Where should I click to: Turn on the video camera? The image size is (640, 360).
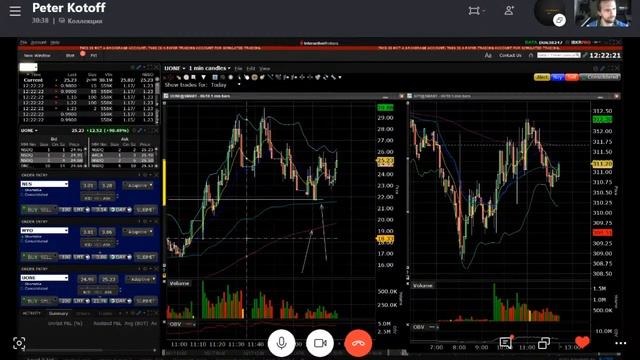320,343
